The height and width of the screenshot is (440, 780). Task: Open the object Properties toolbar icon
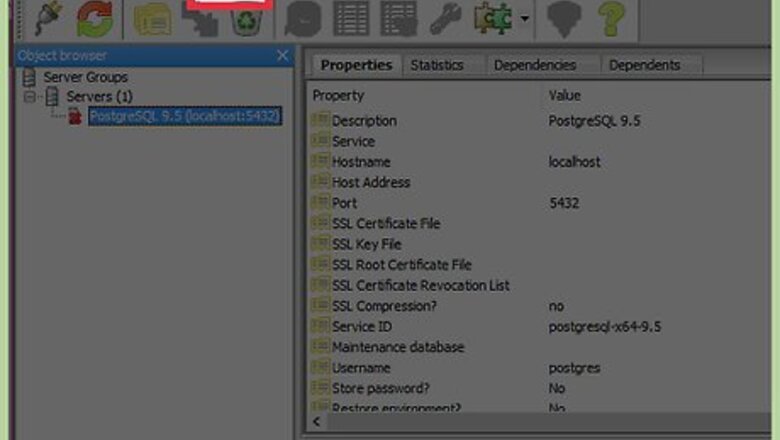(x=153, y=18)
